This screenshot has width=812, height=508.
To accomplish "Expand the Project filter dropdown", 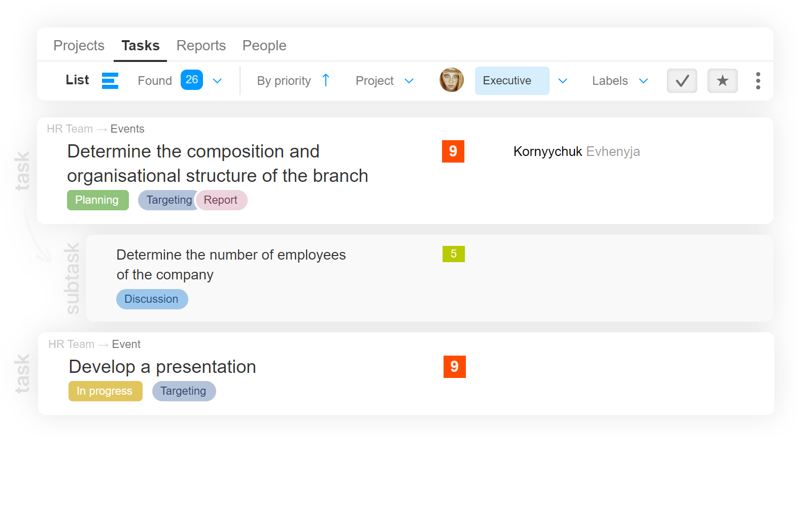I will coord(384,80).
